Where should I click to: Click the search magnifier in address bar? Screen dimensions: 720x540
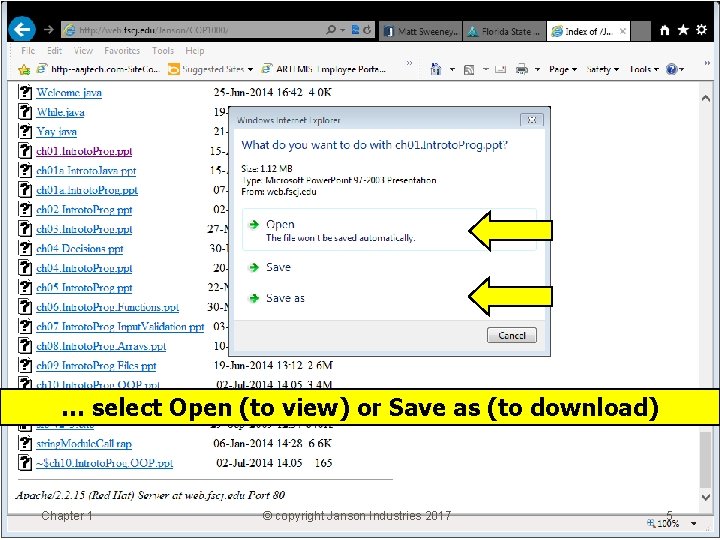[x=331, y=30]
